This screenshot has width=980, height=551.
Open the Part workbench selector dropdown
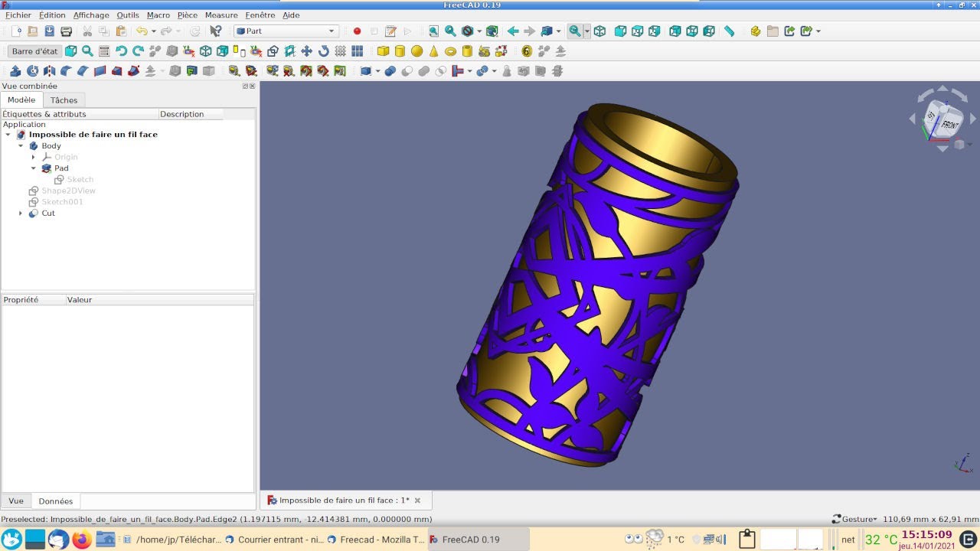coord(286,31)
